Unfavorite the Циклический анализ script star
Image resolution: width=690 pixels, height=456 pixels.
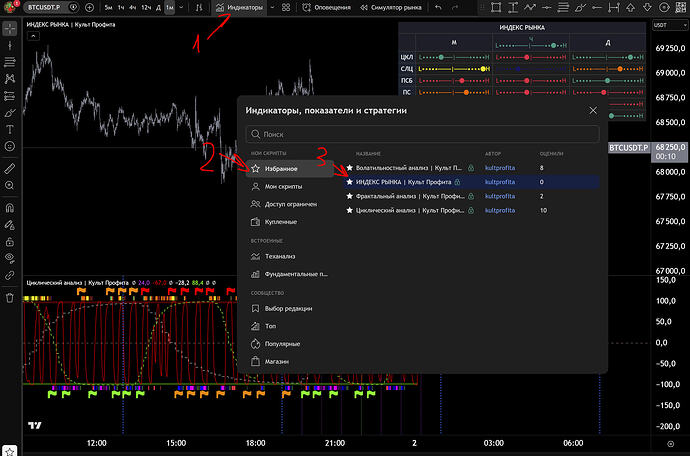pyautogui.click(x=349, y=210)
